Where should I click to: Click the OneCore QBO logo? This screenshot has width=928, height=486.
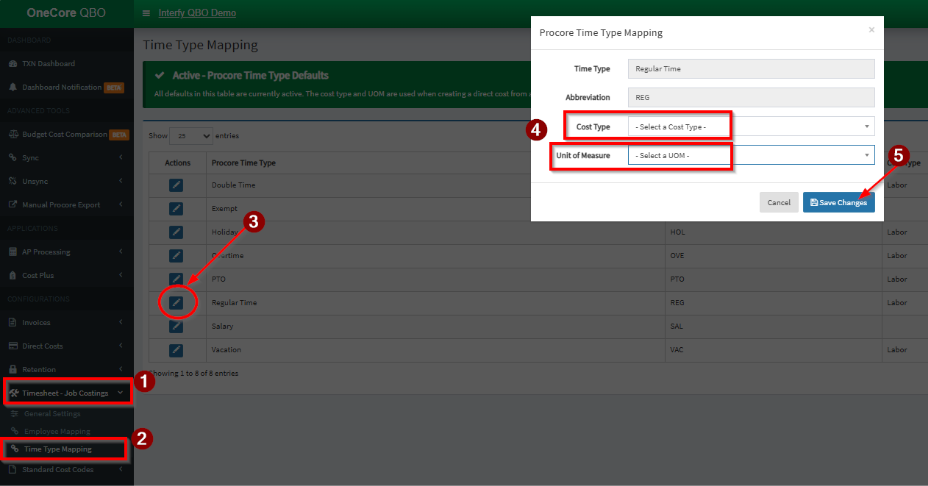click(x=66, y=13)
